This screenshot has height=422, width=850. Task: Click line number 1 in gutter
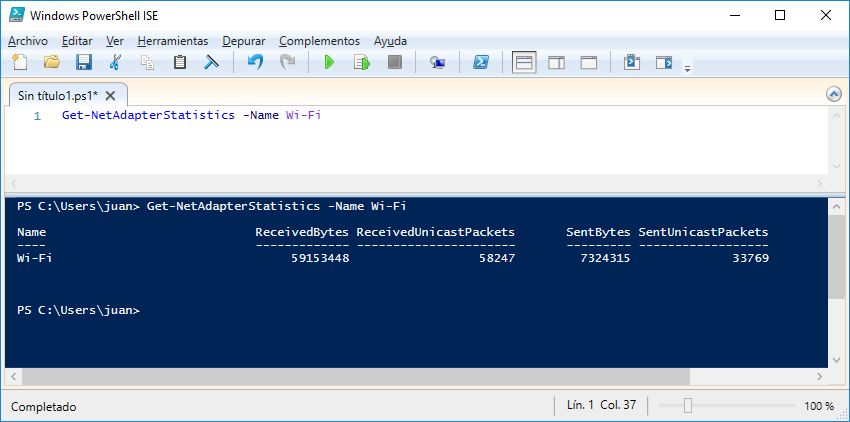37,116
